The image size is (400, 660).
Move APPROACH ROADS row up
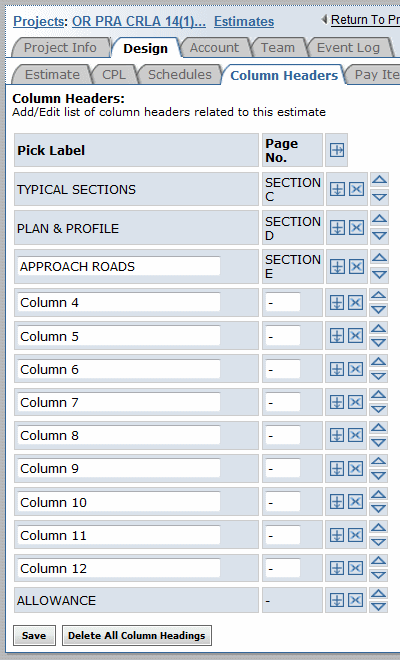pos(379,257)
